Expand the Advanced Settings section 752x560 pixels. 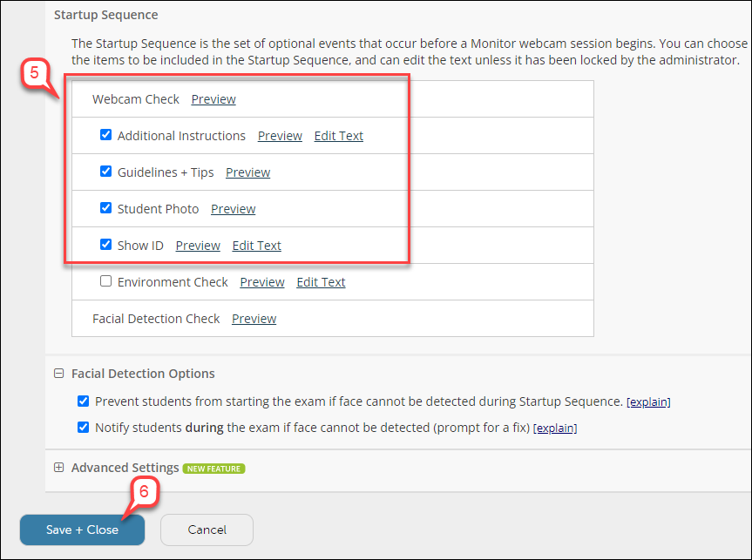click(58, 467)
